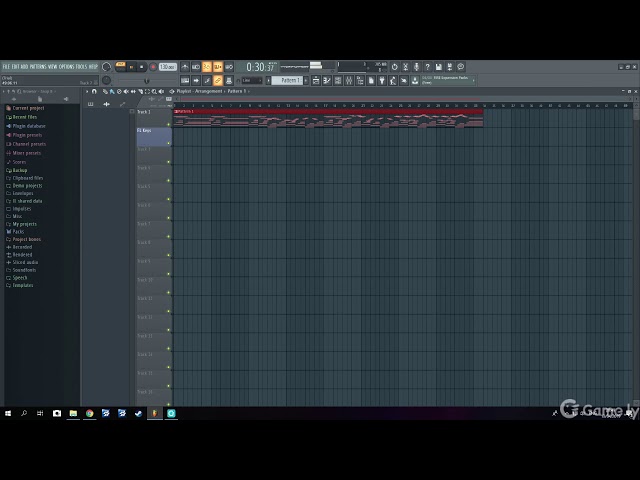The height and width of the screenshot is (480, 640).
Task: Open the Playlist view icon
Action: (x=316, y=80)
